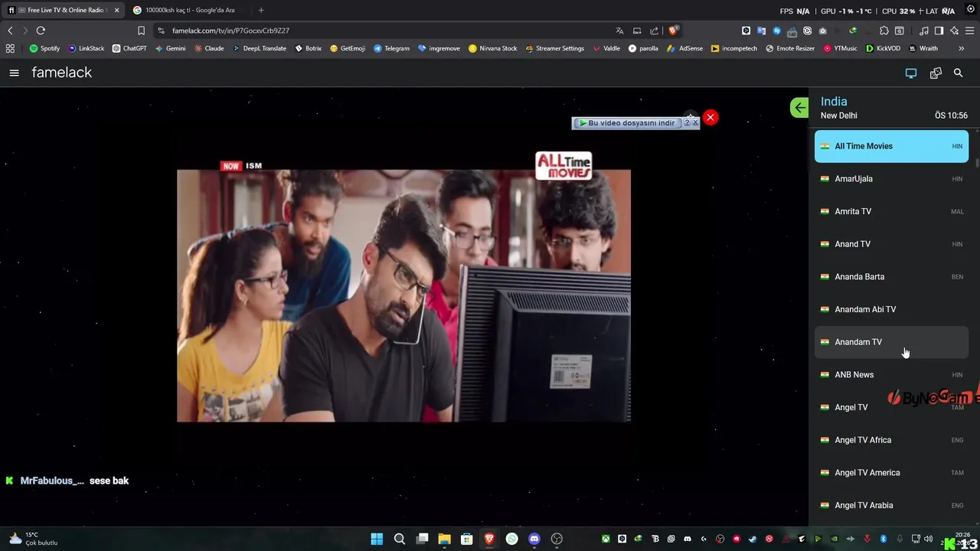Open the browser main menu
The image size is (980, 551).
coord(969,31)
